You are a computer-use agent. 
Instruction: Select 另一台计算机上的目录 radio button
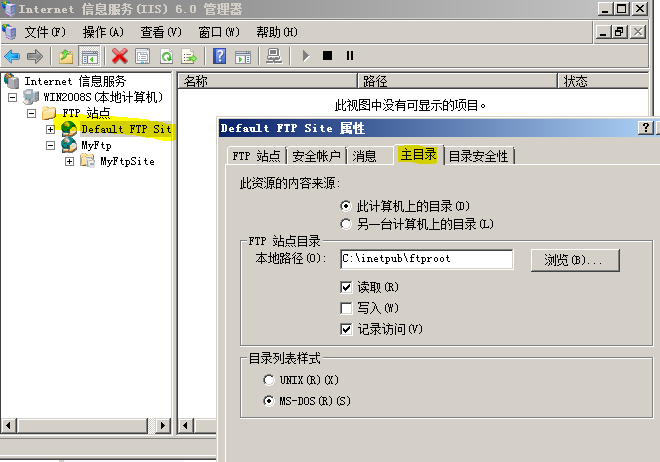pos(346,224)
